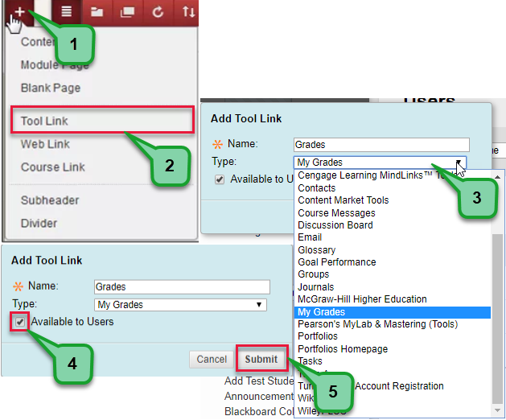Image resolution: width=506 pixels, height=420 pixels.
Task: Click the plus Add Menu Item icon
Action: (x=19, y=12)
